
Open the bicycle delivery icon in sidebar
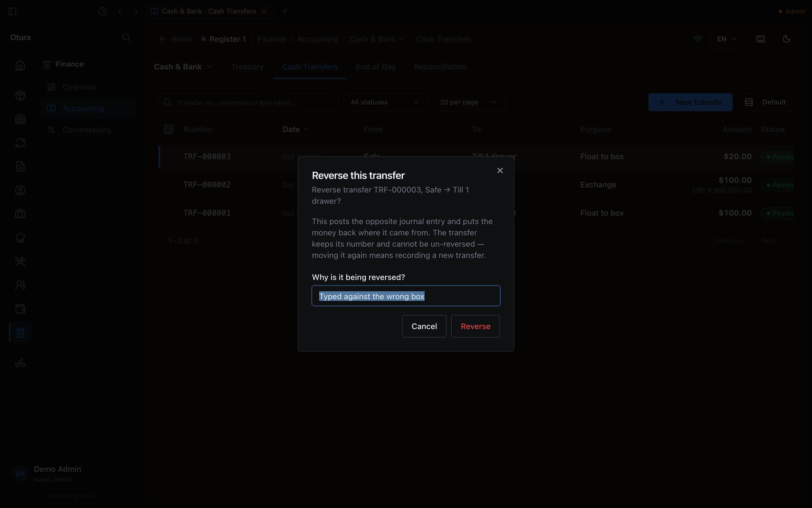pos(21,363)
